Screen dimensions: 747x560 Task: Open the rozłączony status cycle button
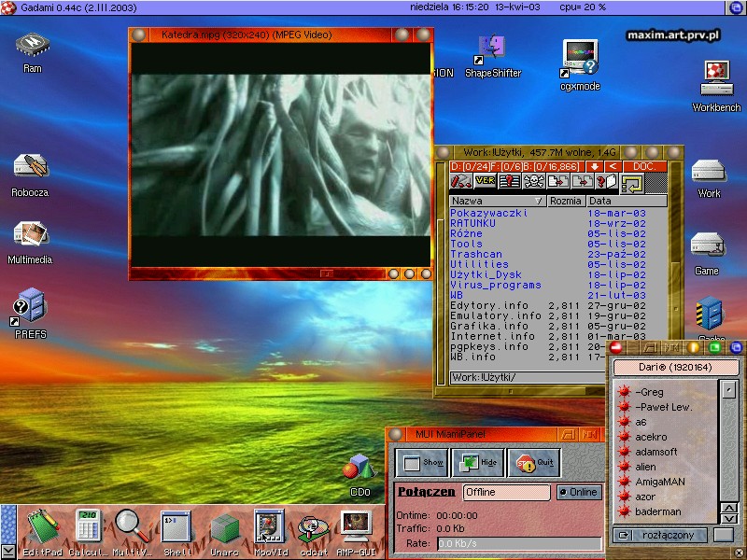(x=660, y=535)
